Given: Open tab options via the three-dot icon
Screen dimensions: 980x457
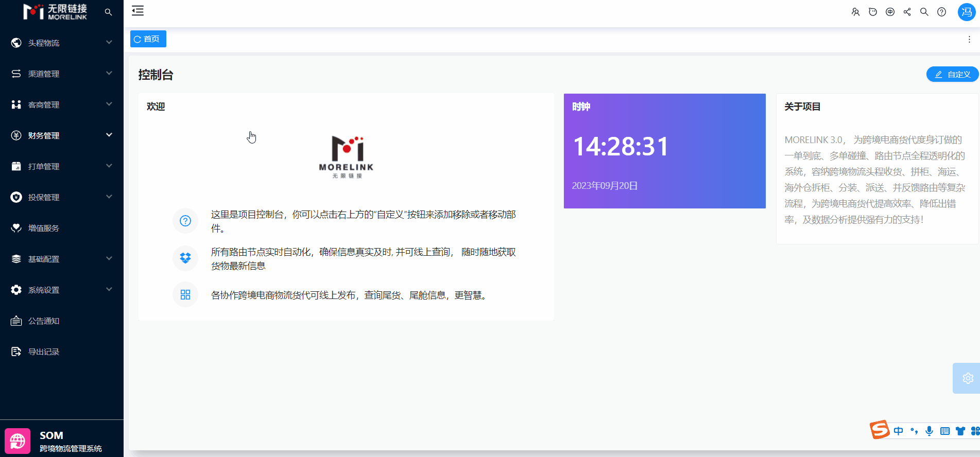Looking at the screenshot, I should tap(969, 40).
